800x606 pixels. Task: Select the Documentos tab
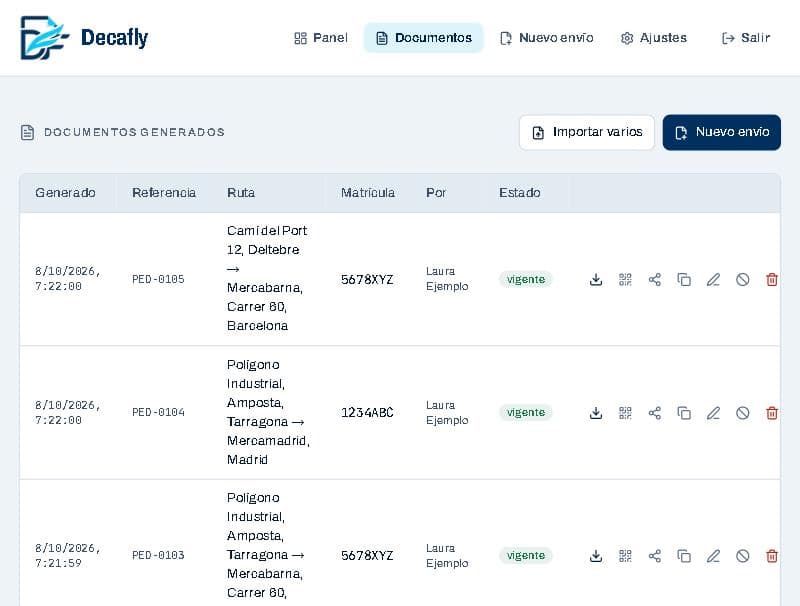pyautogui.click(x=423, y=38)
